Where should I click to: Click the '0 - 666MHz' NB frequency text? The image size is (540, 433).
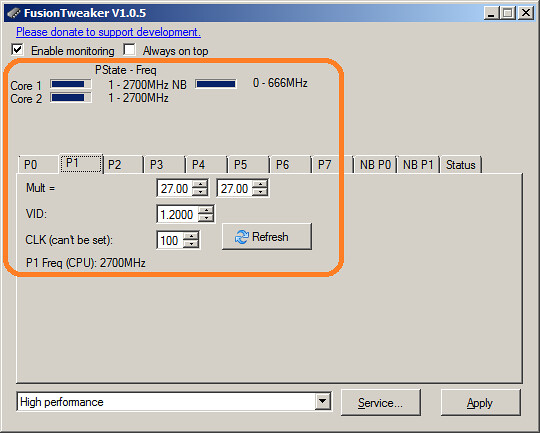point(280,83)
